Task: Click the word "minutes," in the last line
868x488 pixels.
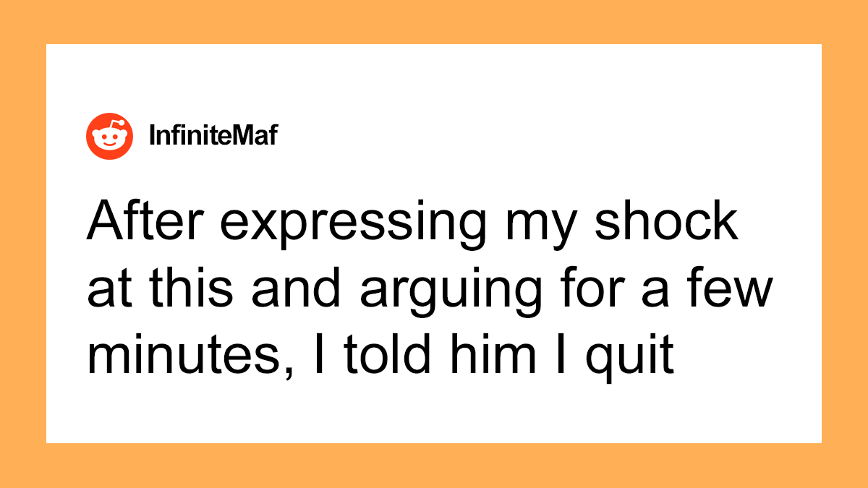Action: click(x=184, y=359)
